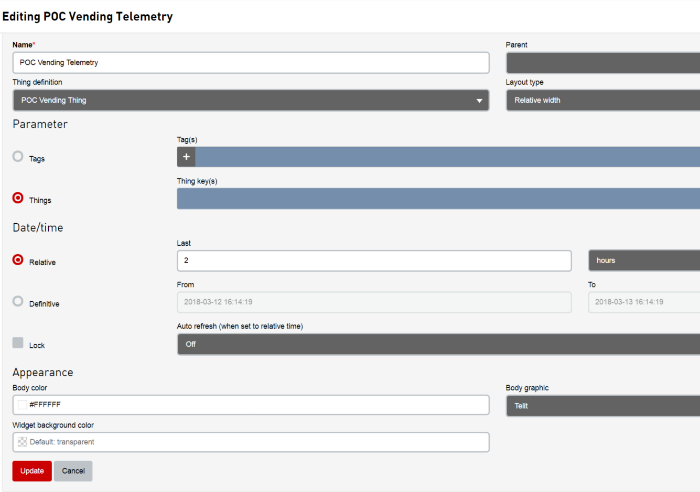Viewport: 700px width, 492px height.
Task: Select the Things radio button
Action: (18, 197)
